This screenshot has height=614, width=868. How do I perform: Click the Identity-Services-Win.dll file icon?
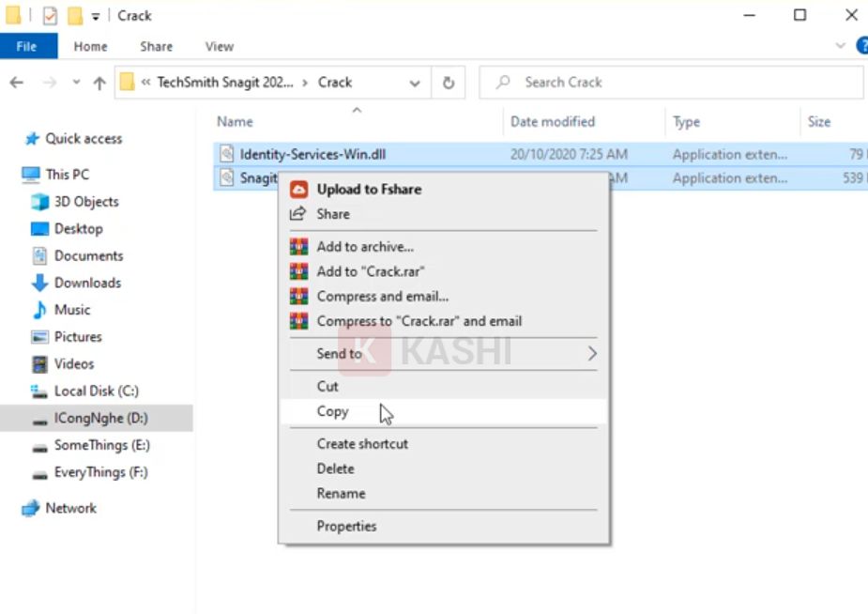point(226,153)
